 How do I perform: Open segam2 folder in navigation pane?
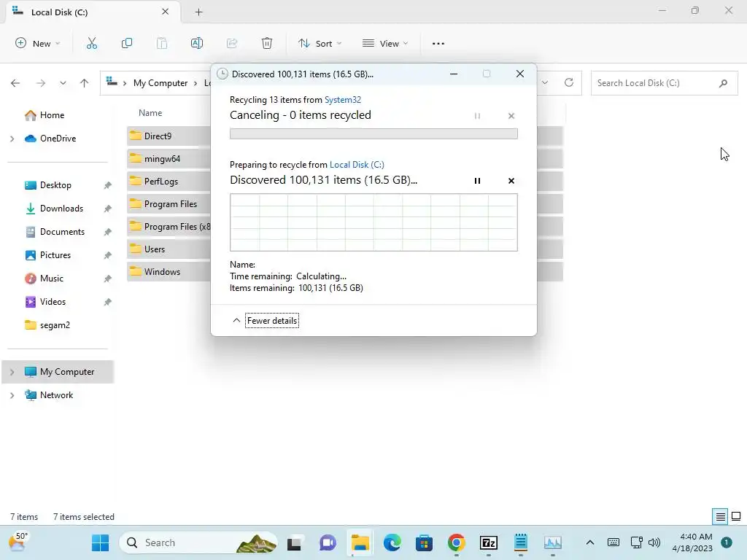pyautogui.click(x=55, y=325)
